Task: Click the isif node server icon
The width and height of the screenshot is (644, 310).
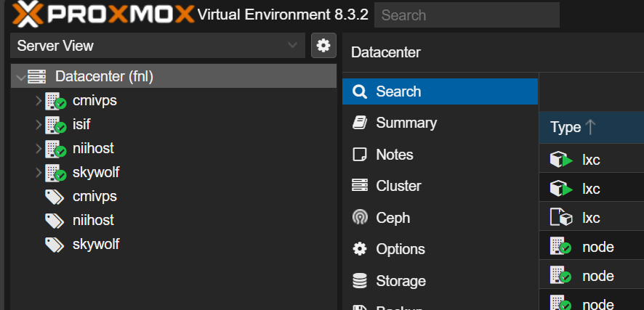Action: (x=55, y=125)
